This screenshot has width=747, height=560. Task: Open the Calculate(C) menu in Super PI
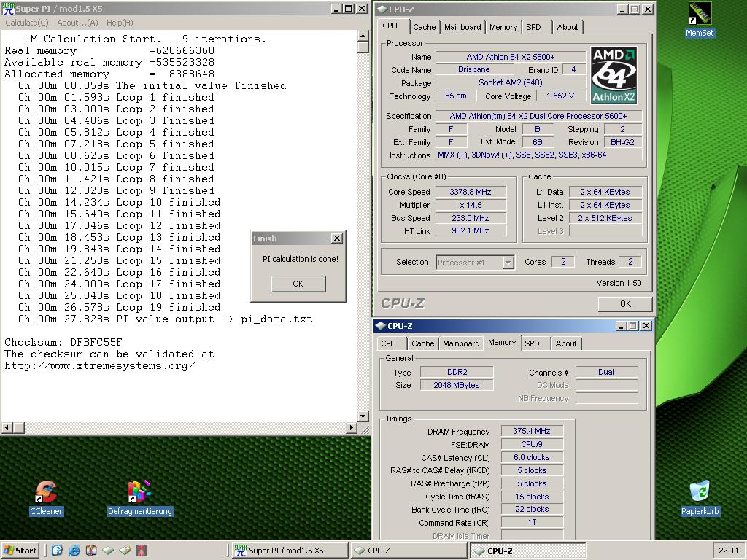(27, 23)
